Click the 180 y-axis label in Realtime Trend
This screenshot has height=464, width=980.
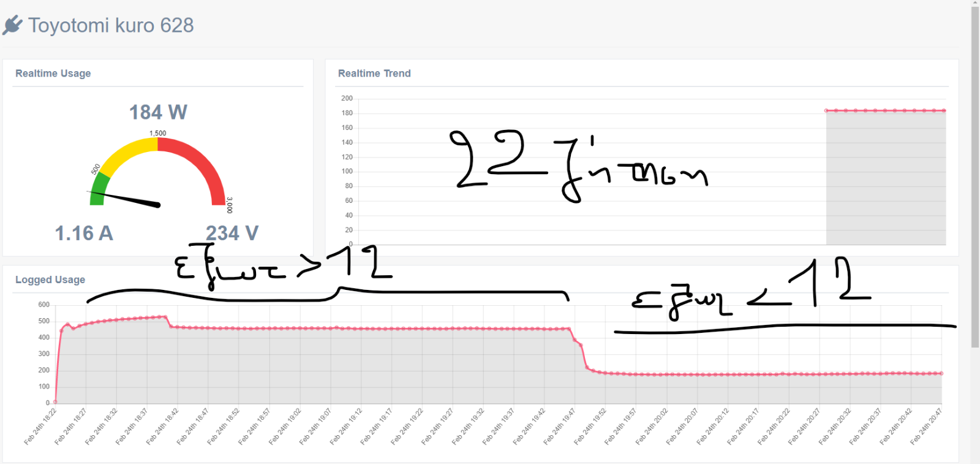[x=347, y=113]
